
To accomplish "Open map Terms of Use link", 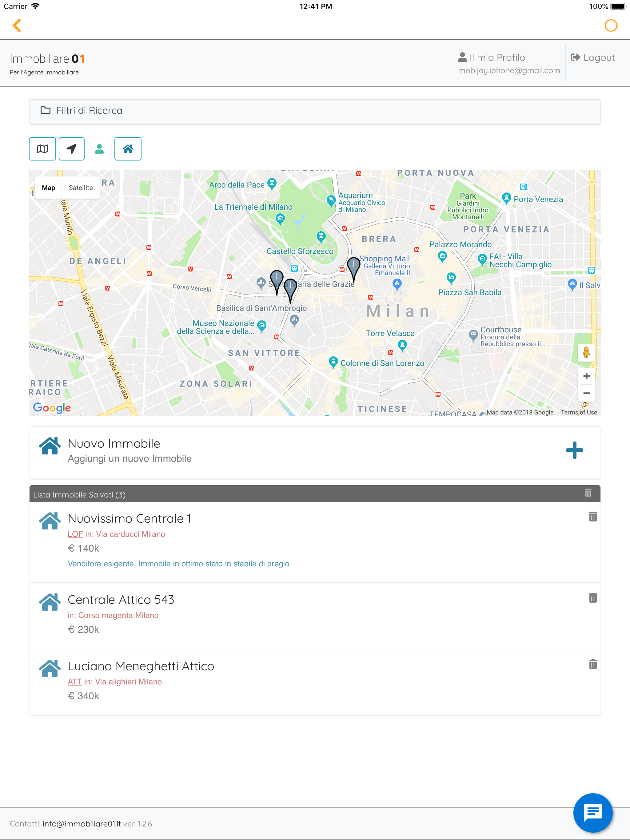I will coord(579,412).
